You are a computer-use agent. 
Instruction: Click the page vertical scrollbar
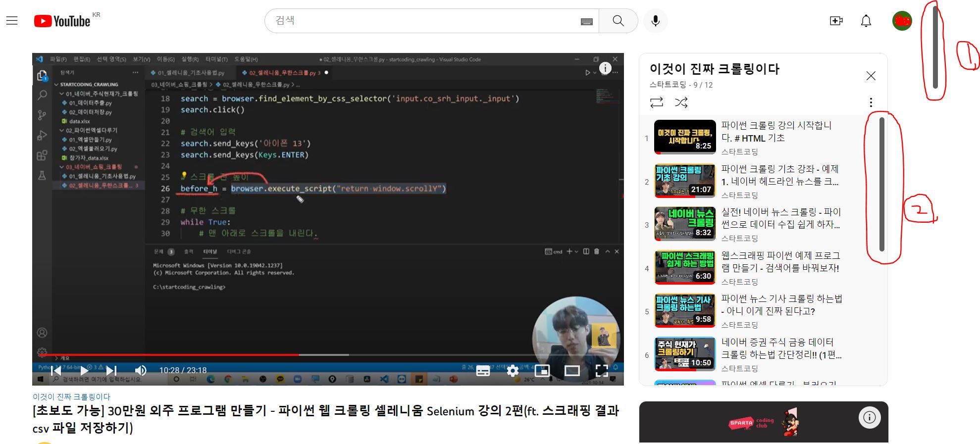pos(935,47)
